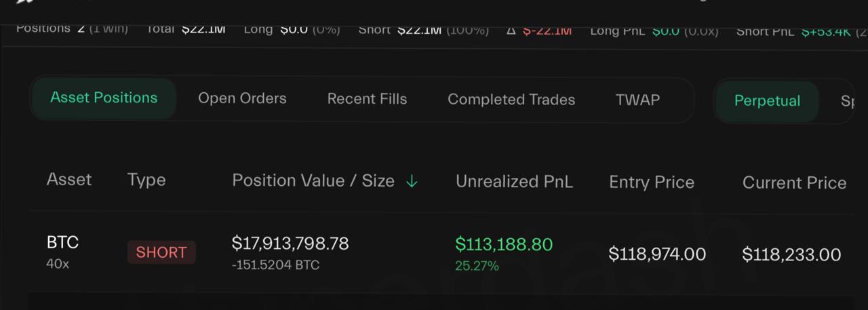This screenshot has height=310, width=868.
Task: Sort by the Type column header
Action: (x=146, y=180)
